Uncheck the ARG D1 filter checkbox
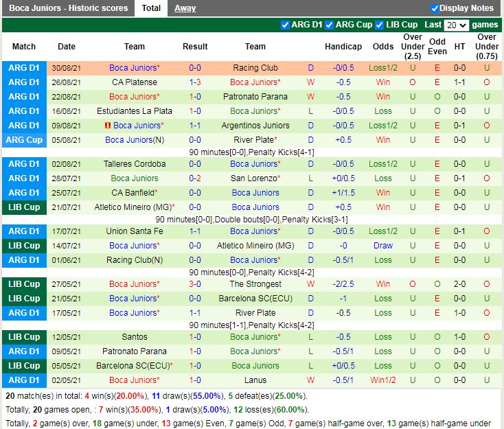 pos(286,25)
